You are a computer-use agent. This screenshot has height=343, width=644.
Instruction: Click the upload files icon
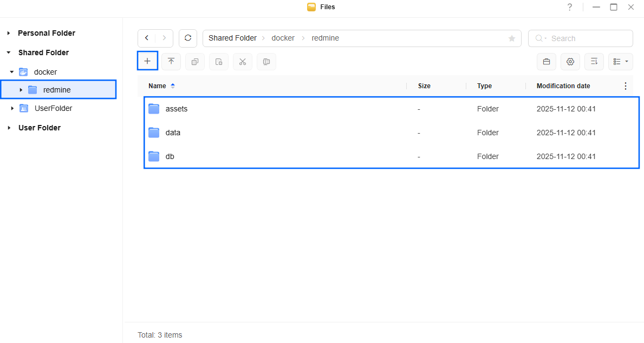[171, 61]
